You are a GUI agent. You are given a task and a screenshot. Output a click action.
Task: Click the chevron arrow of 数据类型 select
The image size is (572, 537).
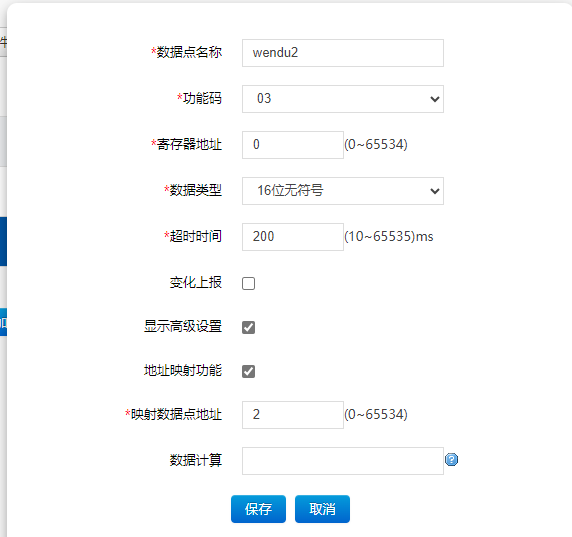pyautogui.click(x=434, y=191)
